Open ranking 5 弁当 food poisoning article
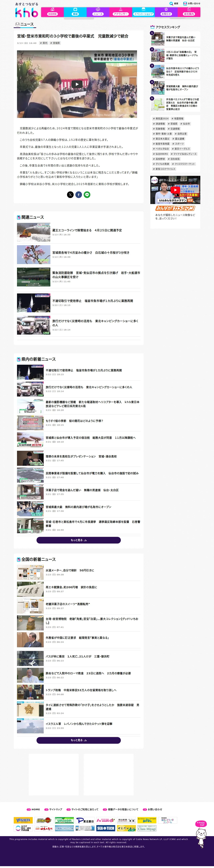214x868 pixels. click(175, 104)
